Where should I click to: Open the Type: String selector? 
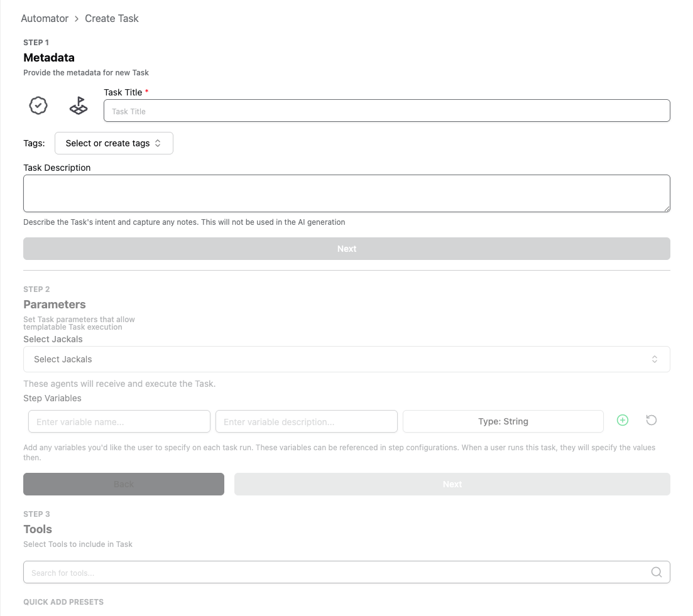point(503,421)
